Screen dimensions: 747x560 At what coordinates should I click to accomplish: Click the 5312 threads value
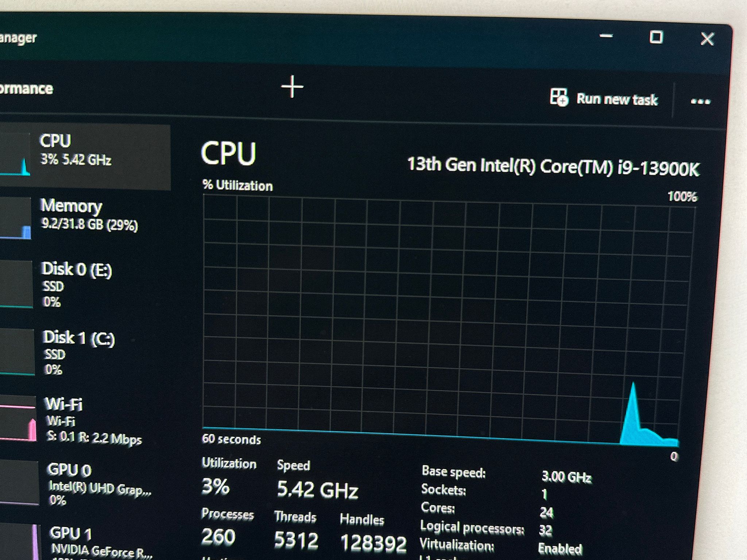[296, 540]
